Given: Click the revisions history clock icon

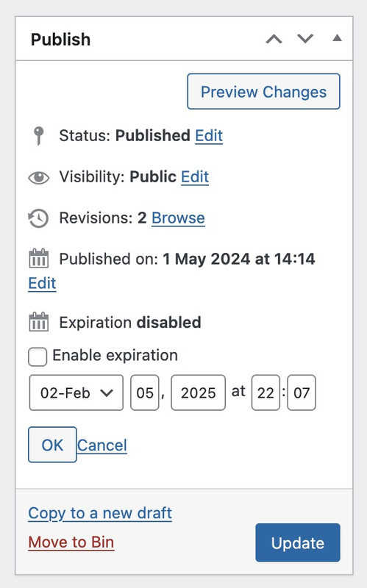Looking at the screenshot, I should click(39, 218).
